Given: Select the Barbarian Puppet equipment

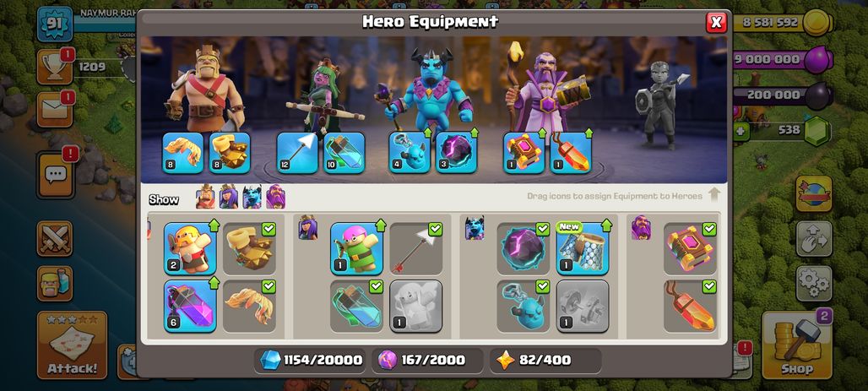Looking at the screenshot, I should [190, 248].
